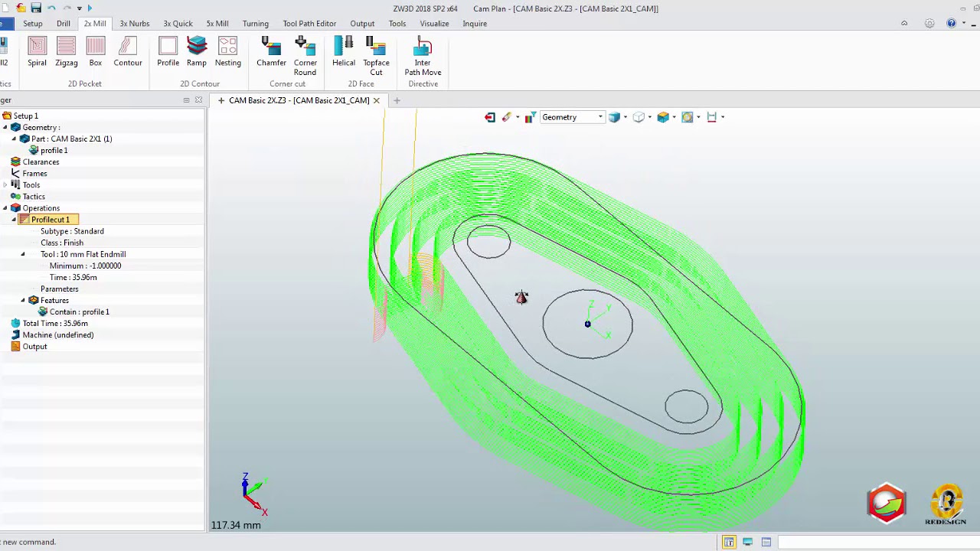Collapse the Tool: 10 mm Flat Endmill node
The image size is (980, 551).
[23, 254]
